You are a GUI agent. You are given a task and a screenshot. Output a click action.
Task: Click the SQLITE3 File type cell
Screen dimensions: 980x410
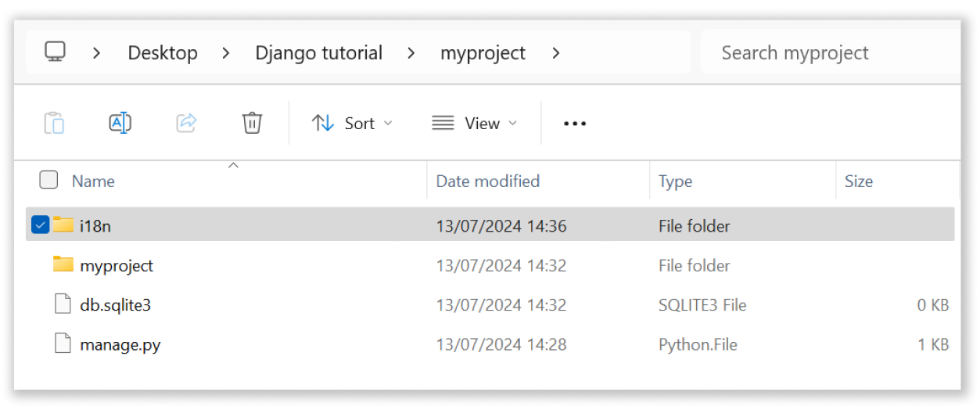click(702, 304)
